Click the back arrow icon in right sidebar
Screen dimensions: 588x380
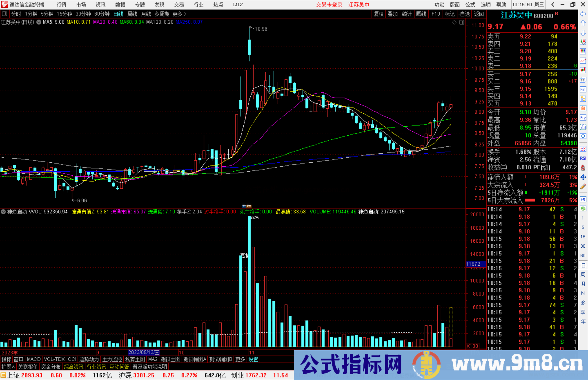tap(583, 14)
